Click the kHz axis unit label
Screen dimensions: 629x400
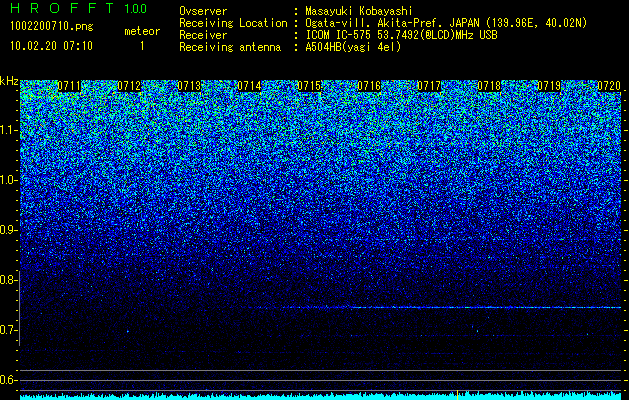pos(9,81)
